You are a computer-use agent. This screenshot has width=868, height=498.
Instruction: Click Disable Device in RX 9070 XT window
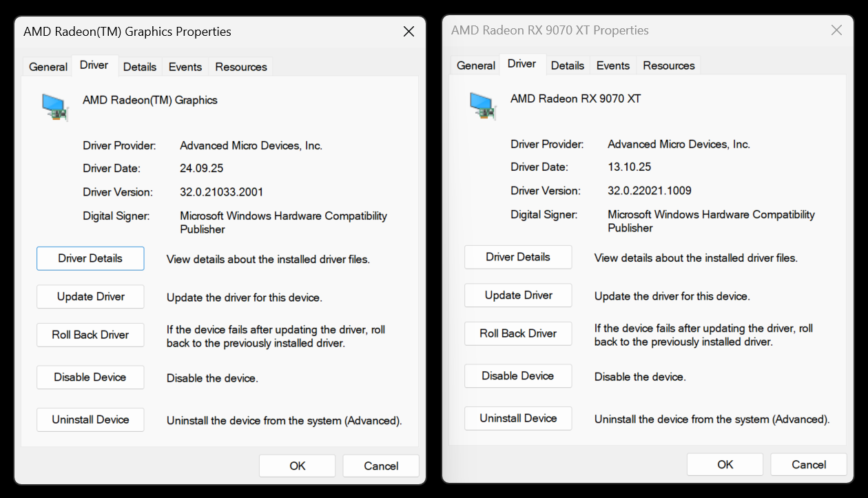coord(518,376)
